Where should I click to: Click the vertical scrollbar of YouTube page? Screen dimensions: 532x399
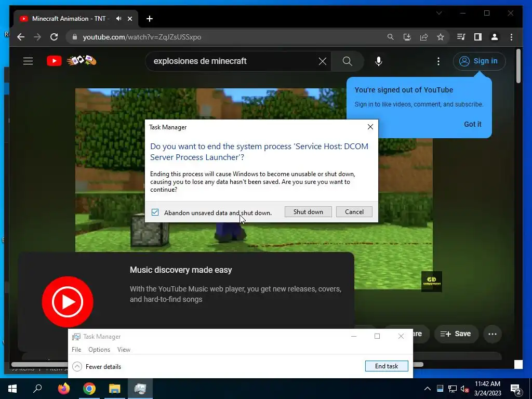(x=518, y=66)
